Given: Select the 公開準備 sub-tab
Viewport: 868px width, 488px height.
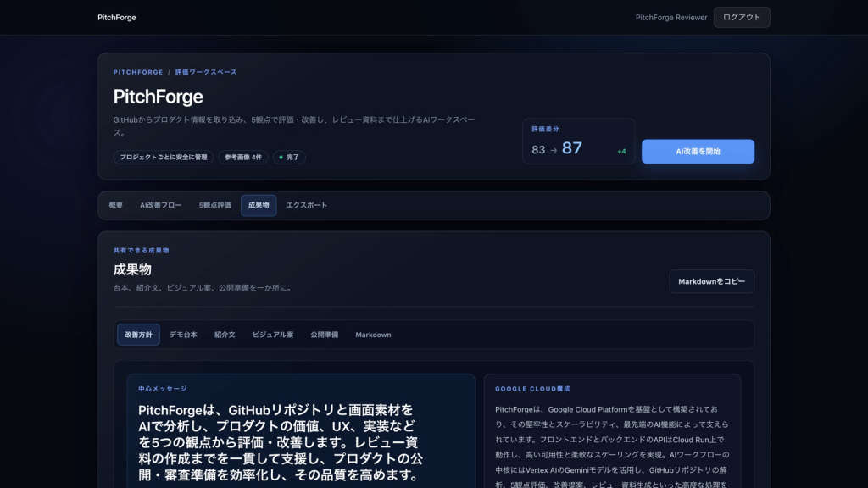Looking at the screenshot, I should pos(325,335).
